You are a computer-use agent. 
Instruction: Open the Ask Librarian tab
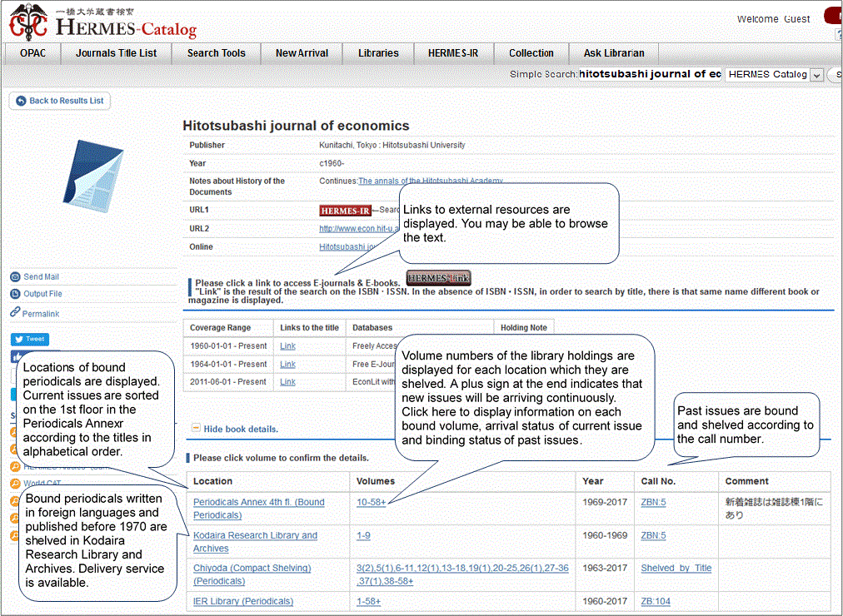tap(614, 53)
